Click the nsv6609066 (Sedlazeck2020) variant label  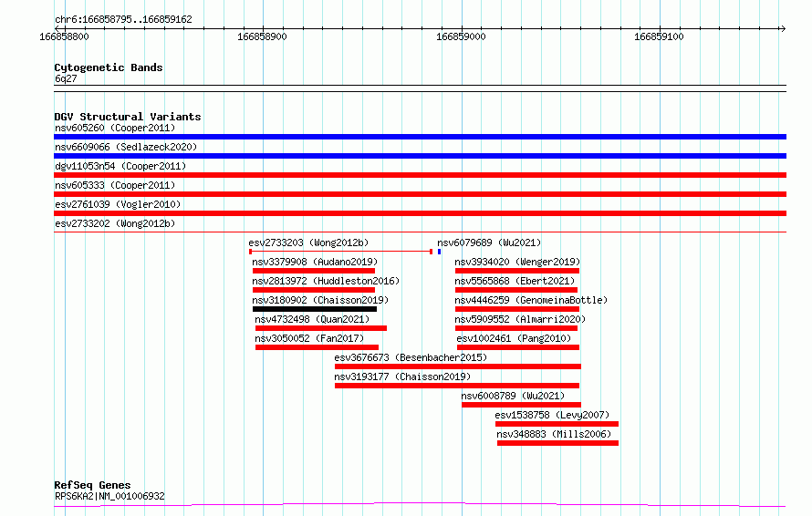coord(126,147)
